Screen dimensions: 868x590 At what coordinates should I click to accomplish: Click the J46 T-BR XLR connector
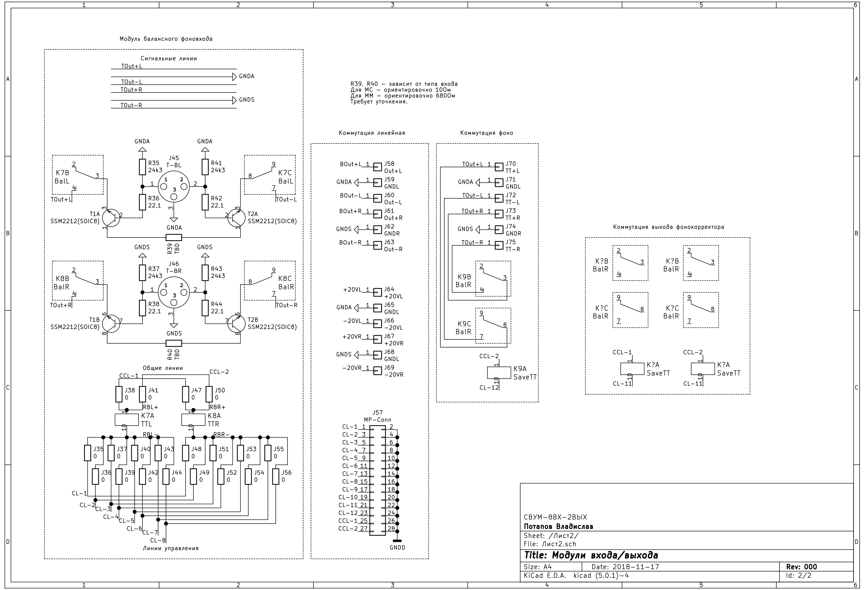tap(174, 292)
